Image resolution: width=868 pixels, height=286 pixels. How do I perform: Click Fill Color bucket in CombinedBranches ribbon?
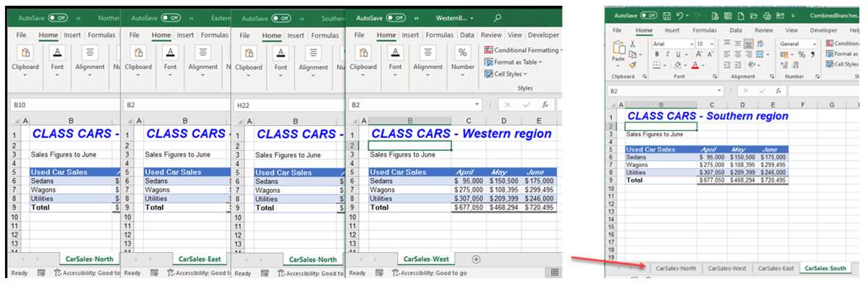(678, 65)
